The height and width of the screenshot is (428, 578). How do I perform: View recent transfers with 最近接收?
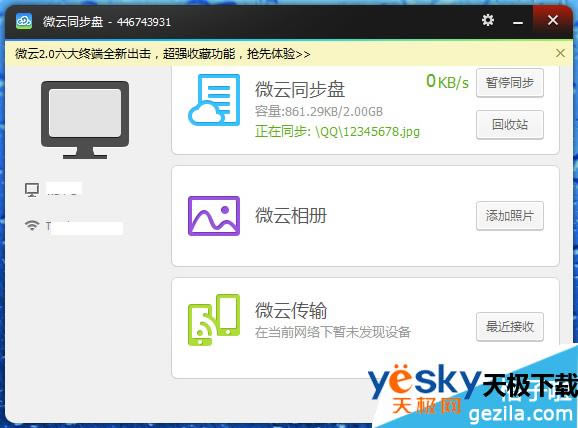point(510,327)
